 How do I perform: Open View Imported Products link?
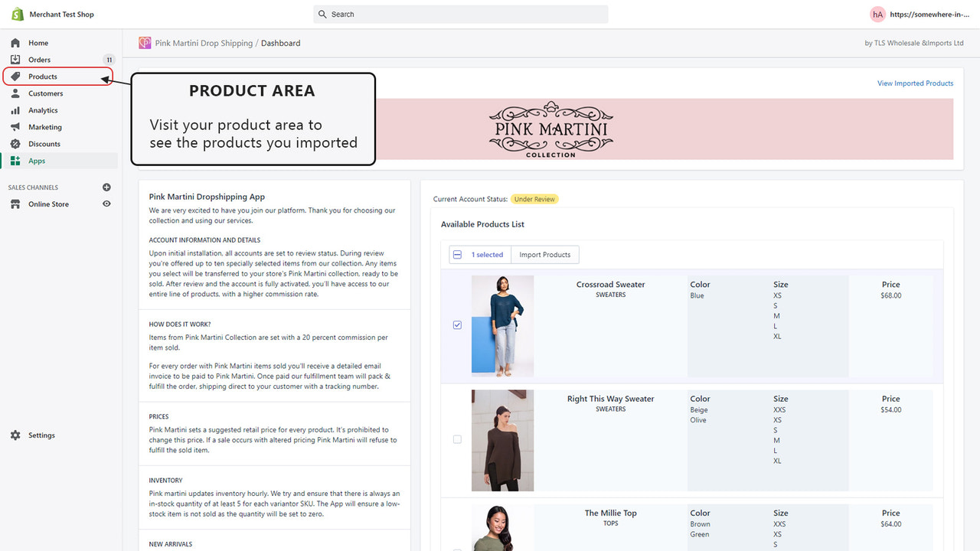[915, 83]
